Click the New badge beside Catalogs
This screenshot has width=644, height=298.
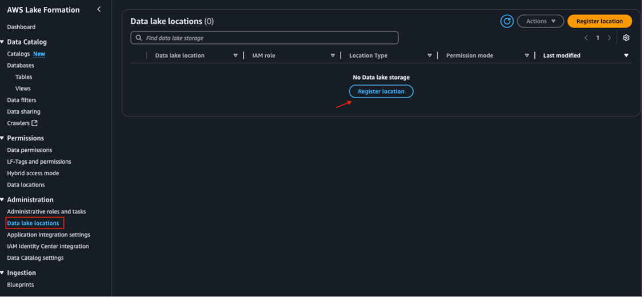tap(39, 54)
